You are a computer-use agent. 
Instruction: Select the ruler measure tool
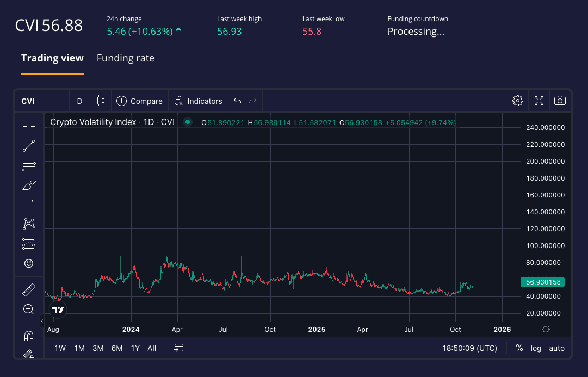click(29, 289)
